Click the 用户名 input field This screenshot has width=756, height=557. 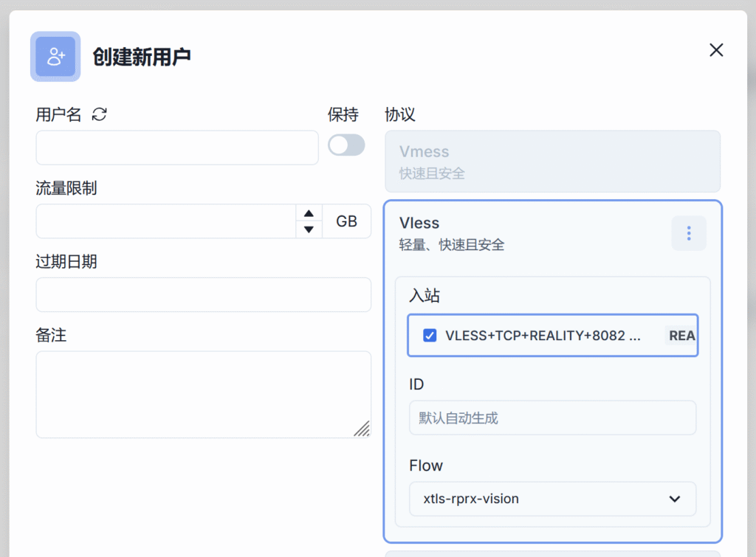pyautogui.click(x=177, y=148)
